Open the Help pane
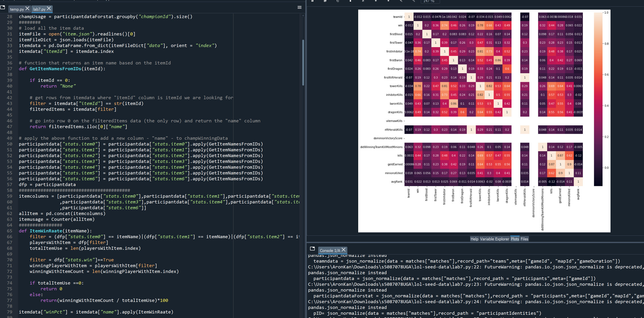 coord(474,239)
